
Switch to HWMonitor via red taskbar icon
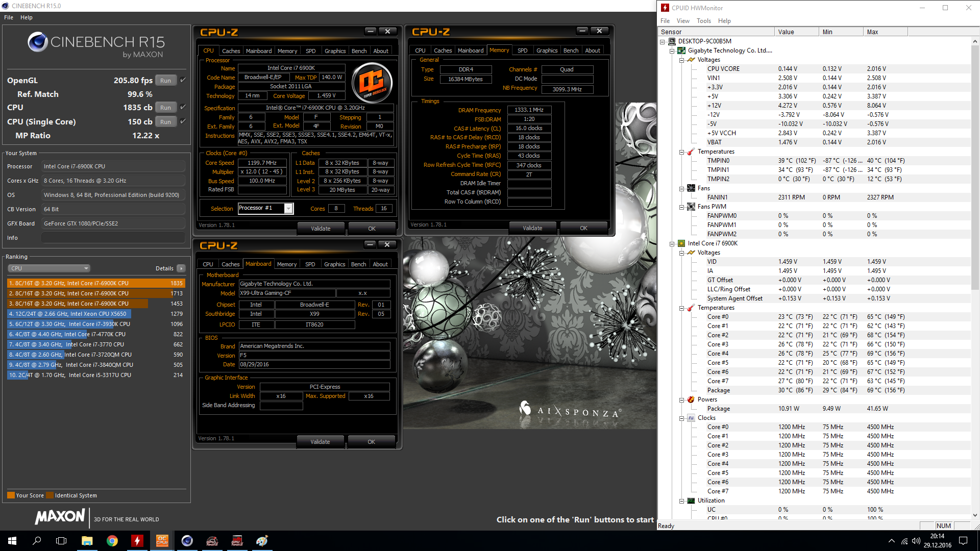[x=137, y=541]
